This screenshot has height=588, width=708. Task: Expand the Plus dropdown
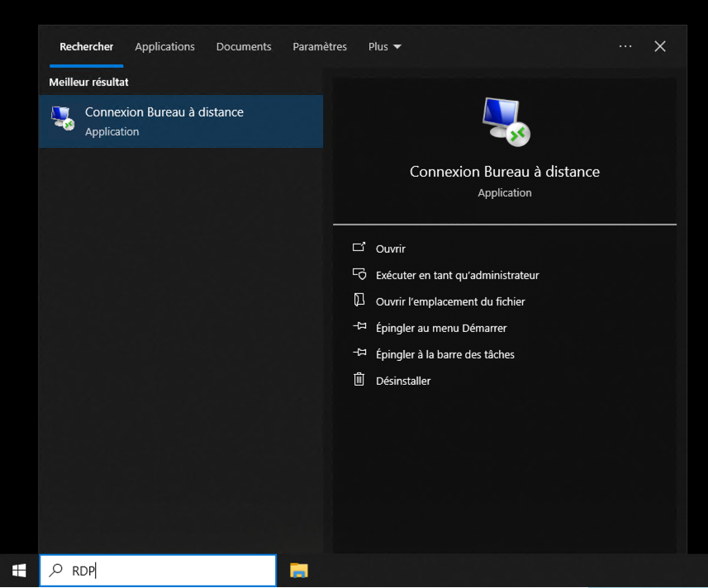point(385,47)
